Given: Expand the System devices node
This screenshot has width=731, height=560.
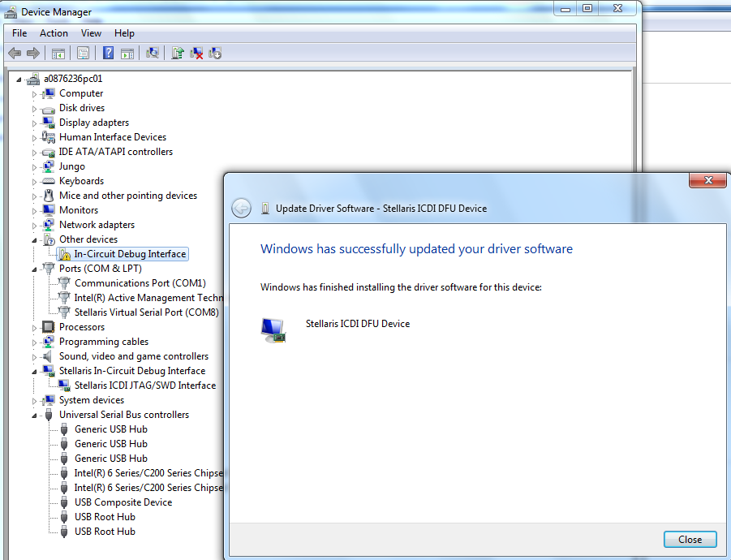Looking at the screenshot, I should pos(34,401).
